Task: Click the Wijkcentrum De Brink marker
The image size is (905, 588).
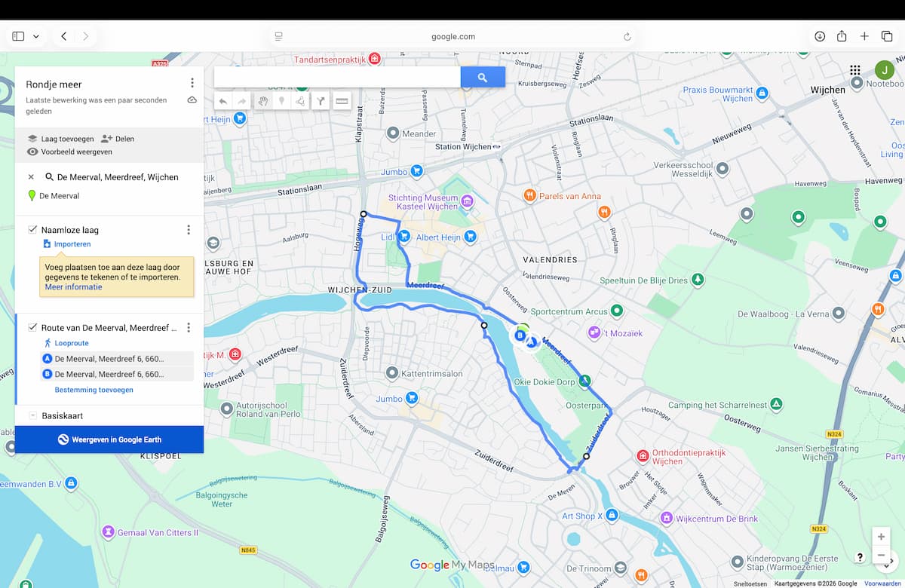Action: click(x=666, y=519)
